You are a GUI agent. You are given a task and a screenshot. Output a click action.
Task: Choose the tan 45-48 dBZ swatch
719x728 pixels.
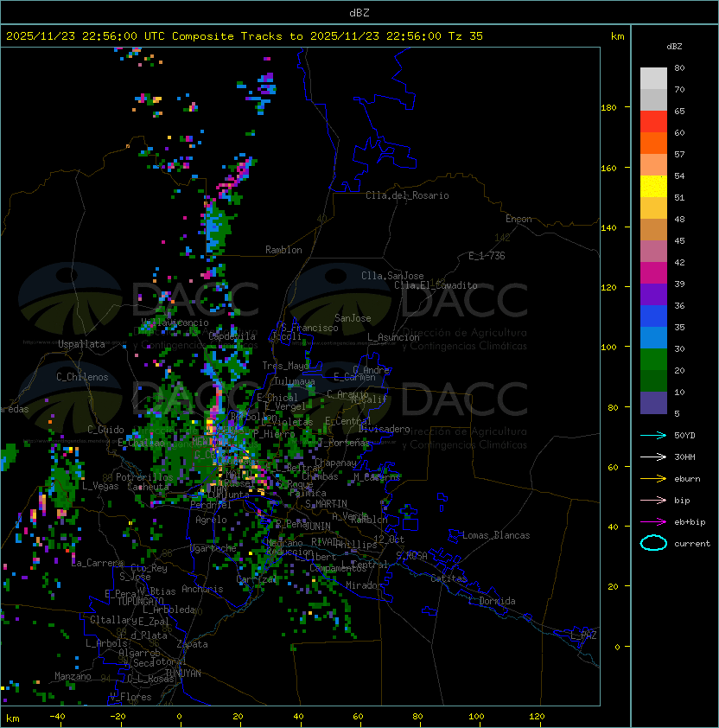pyautogui.click(x=653, y=230)
